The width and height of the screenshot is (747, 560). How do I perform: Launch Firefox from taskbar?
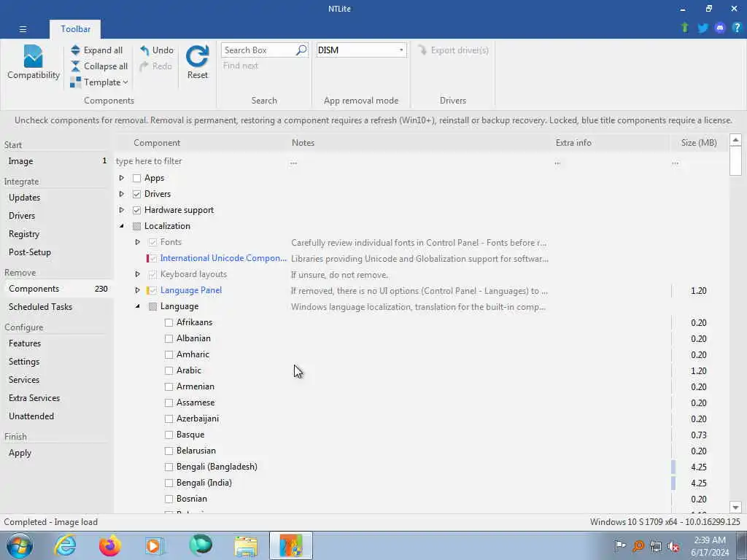tap(109, 545)
